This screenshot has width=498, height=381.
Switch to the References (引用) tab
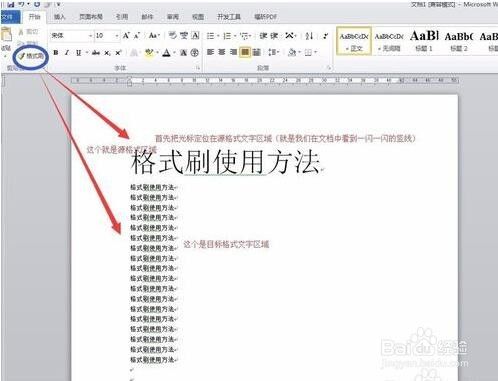122,17
